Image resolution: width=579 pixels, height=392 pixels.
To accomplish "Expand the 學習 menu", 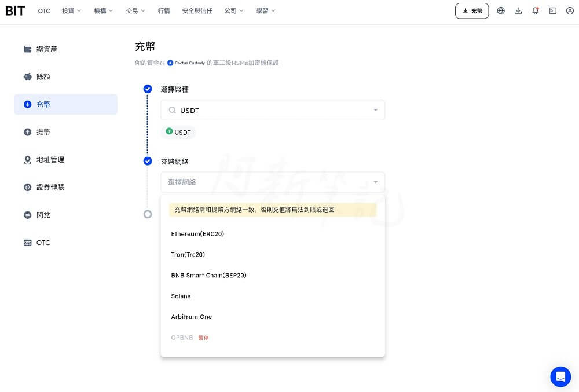I will [266, 10].
